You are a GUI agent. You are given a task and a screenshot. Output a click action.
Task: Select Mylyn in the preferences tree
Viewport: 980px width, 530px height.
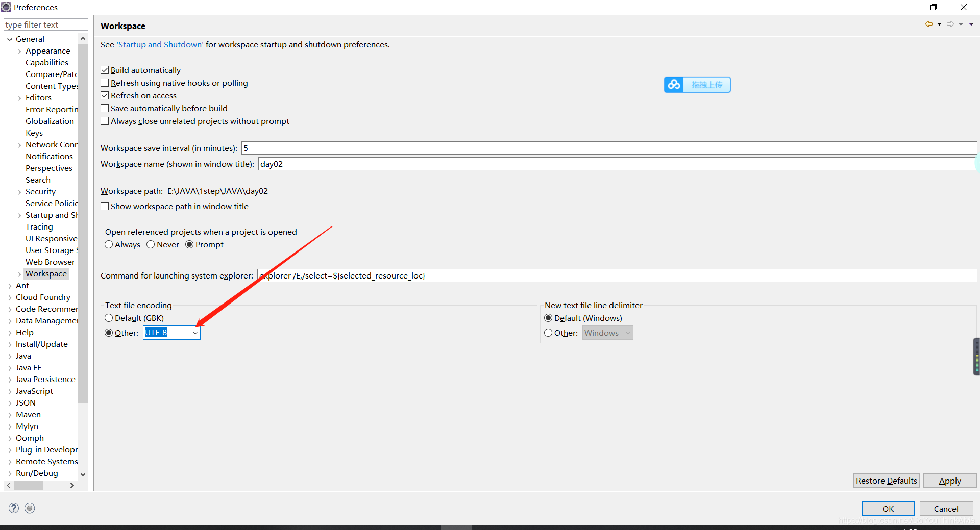point(27,426)
